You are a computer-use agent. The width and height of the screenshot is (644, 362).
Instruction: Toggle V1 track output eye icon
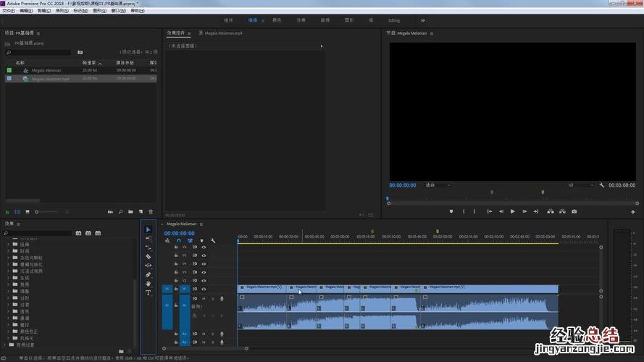(x=204, y=288)
